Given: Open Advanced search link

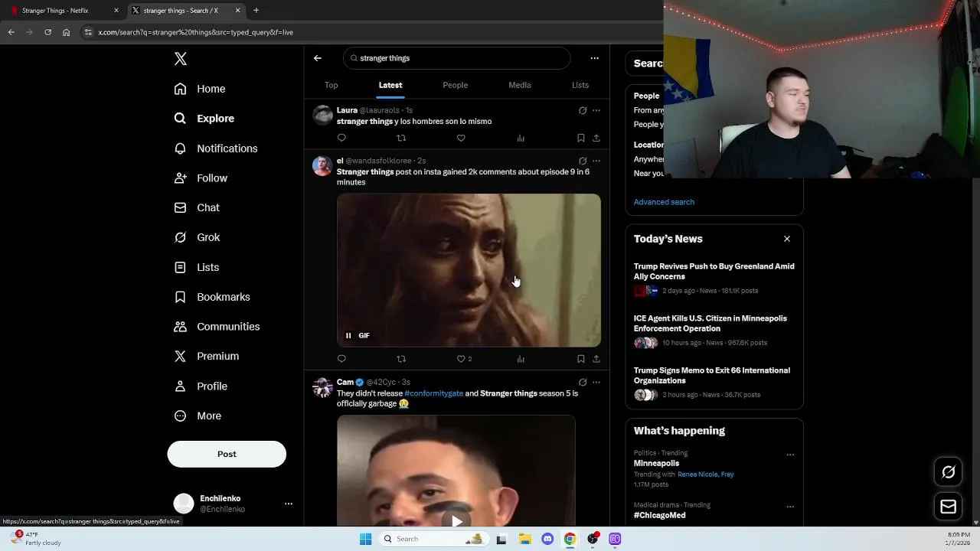Looking at the screenshot, I should 664,202.
